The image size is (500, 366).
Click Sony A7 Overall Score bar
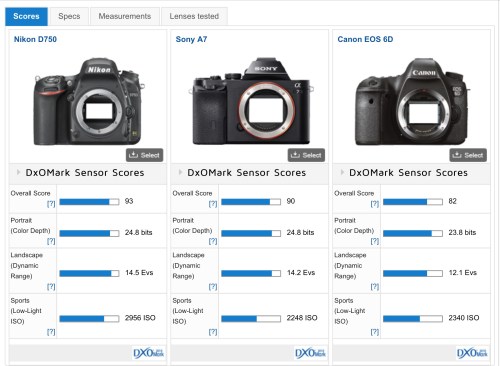(251, 202)
